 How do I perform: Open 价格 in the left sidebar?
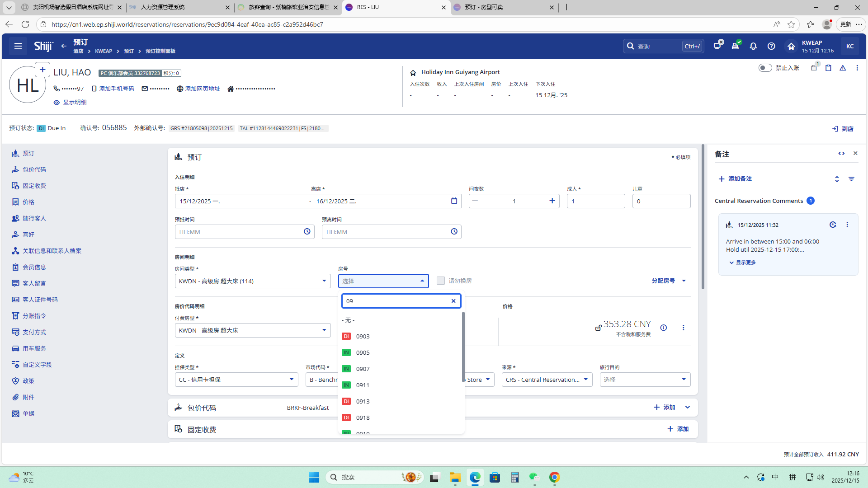(x=28, y=202)
